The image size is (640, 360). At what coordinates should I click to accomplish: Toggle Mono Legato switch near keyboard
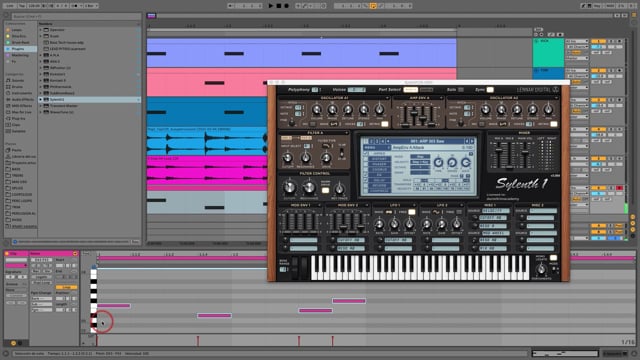[553, 258]
